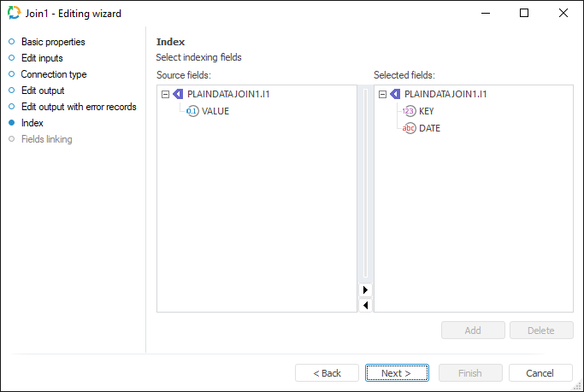Collapse the source fields PLAINDATAJOIN1.I1 tree node
The height and width of the screenshot is (392, 584).
tap(165, 95)
